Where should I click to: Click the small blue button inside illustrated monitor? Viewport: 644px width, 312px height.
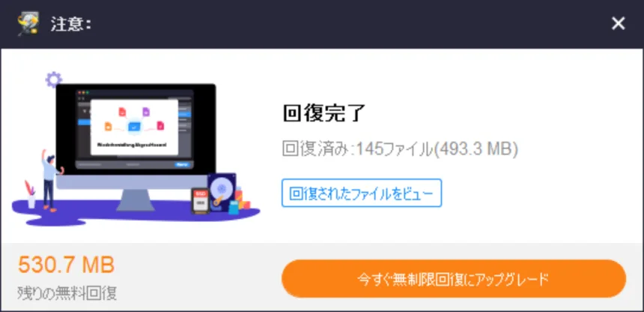(181, 164)
